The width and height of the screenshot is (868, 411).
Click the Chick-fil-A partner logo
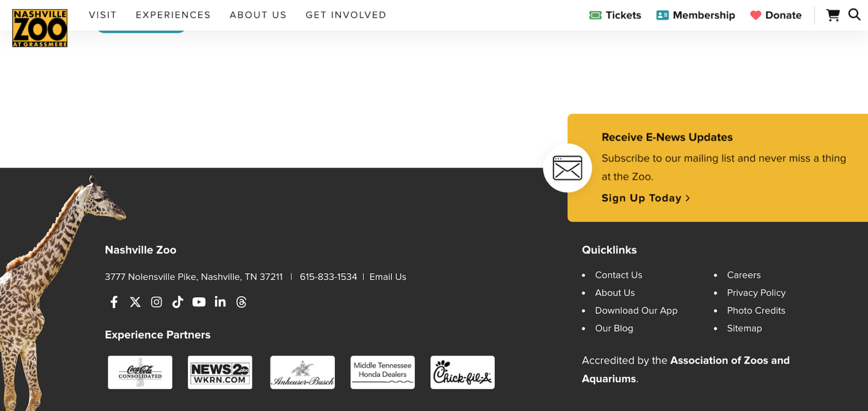pos(462,373)
